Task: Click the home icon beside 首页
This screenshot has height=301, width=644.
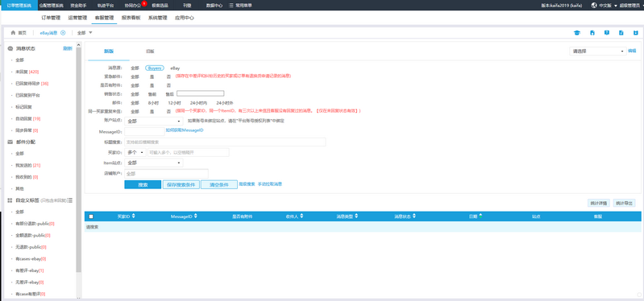Action: pyautogui.click(x=13, y=33)
